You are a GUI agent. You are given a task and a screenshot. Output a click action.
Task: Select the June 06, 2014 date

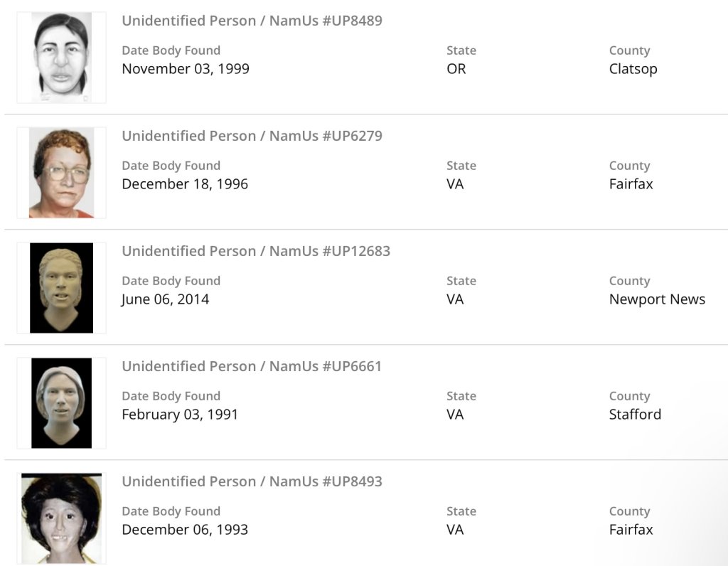(165, 299)
